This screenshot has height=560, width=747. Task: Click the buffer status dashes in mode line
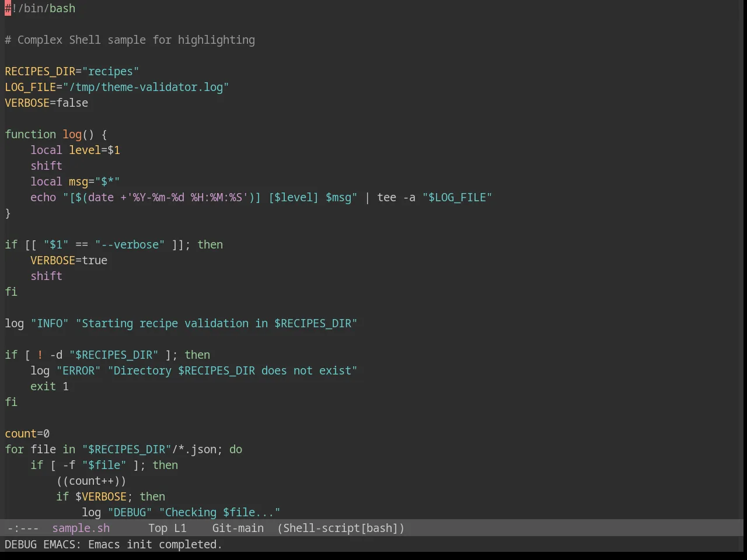pyautogui.click(x=23, y=528)
